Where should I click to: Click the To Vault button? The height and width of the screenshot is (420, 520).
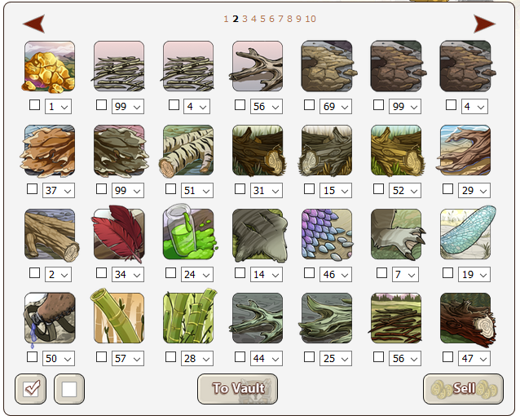click(x=237, y=389)
